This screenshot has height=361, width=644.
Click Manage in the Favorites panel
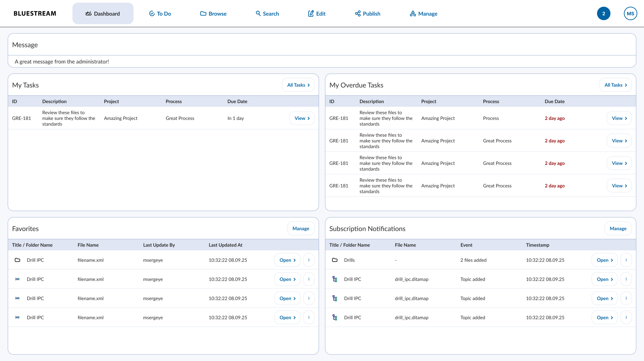(x=301, y=229)
